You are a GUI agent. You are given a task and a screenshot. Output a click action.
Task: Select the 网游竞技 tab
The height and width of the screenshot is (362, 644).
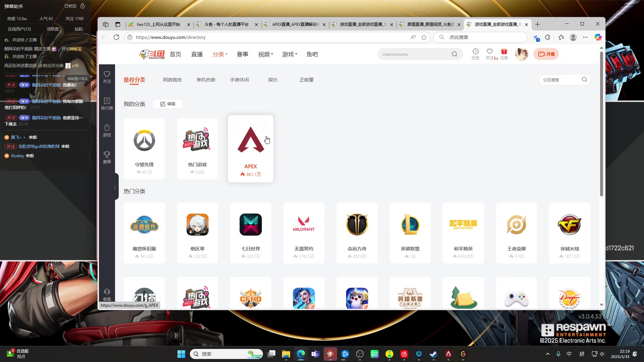coord(172,80)
